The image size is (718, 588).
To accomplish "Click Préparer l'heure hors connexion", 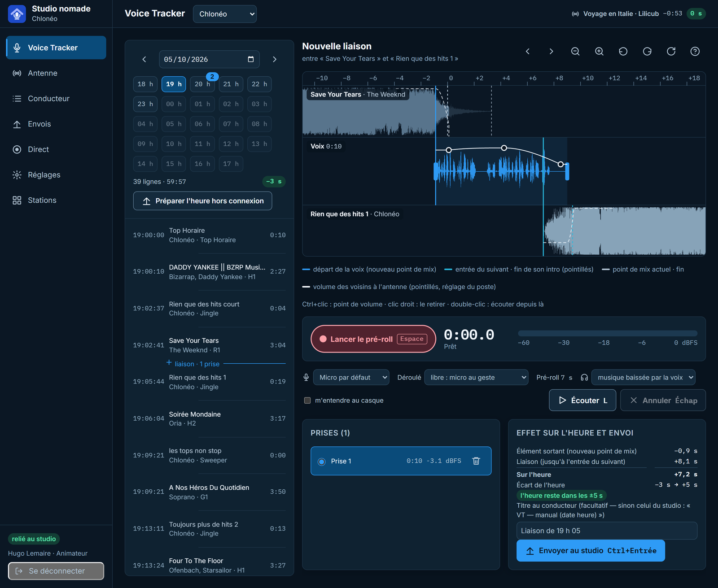I will coord(202,201).
